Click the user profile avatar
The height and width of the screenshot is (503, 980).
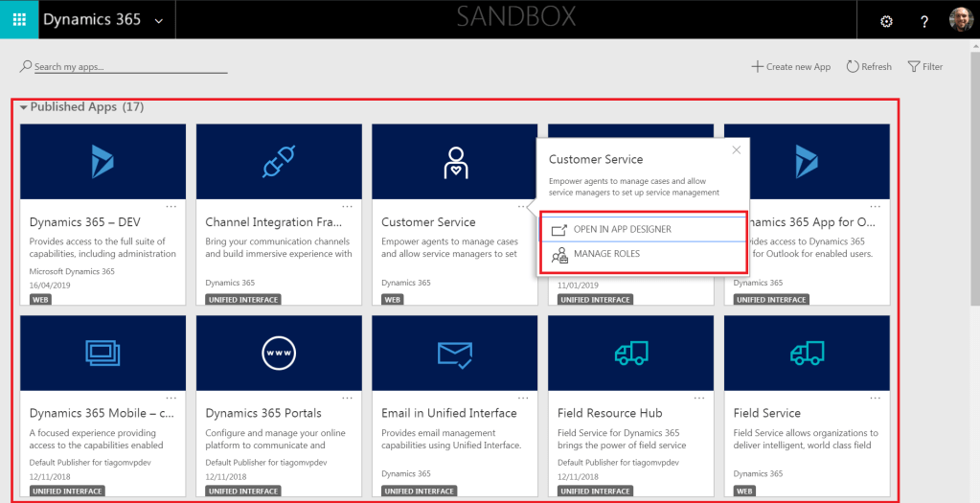(960, 19)
